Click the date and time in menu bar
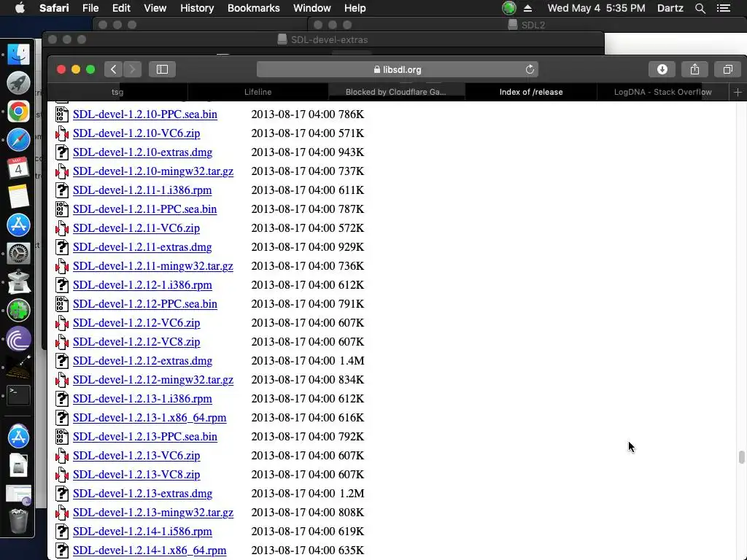The image size is (747, 560). pos(596,8)
